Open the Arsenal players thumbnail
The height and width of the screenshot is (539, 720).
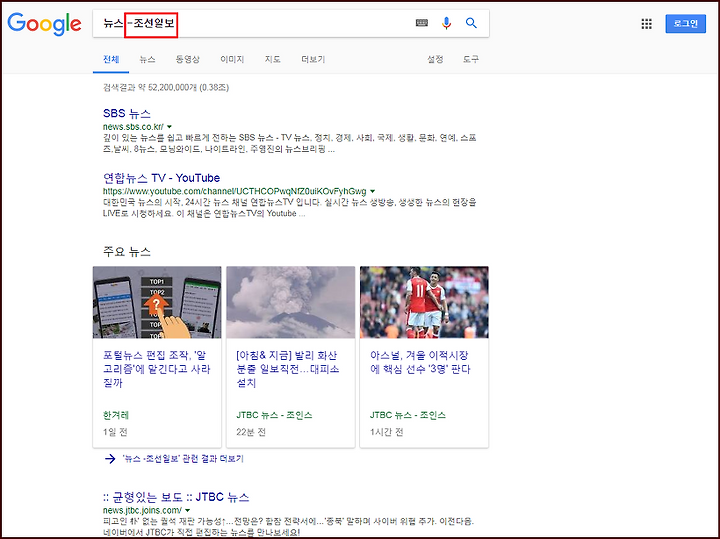pos(424,303)
